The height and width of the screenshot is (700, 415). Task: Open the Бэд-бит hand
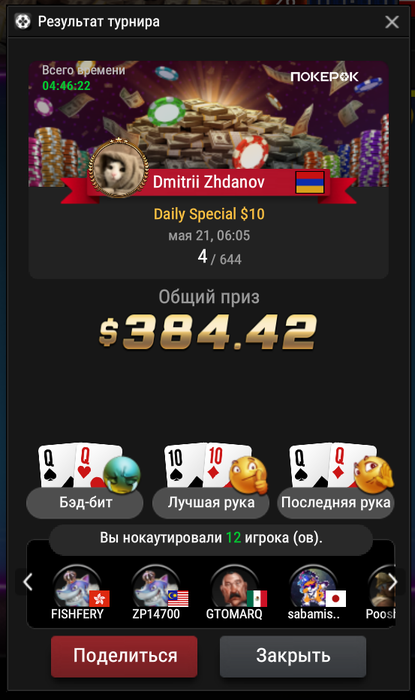[85, 503]
